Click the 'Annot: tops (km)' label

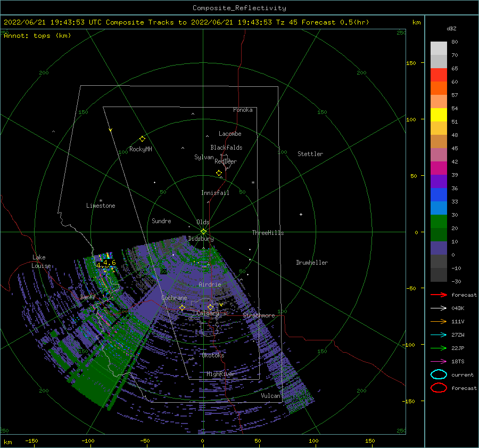pyautogui.click(x=37, y=36)
